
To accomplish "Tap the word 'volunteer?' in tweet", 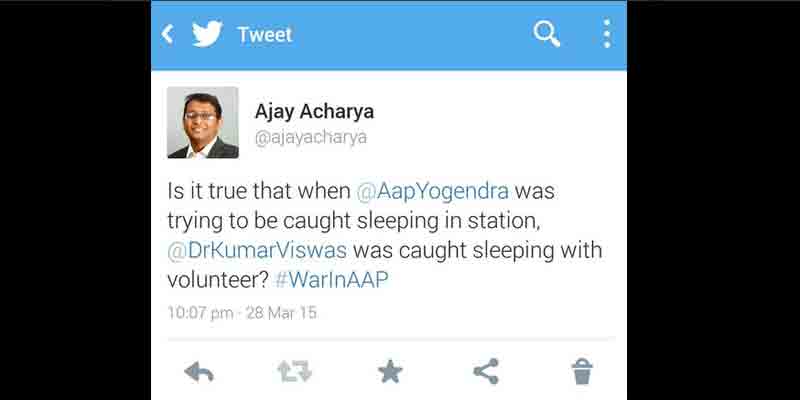I will click(218, 280).
